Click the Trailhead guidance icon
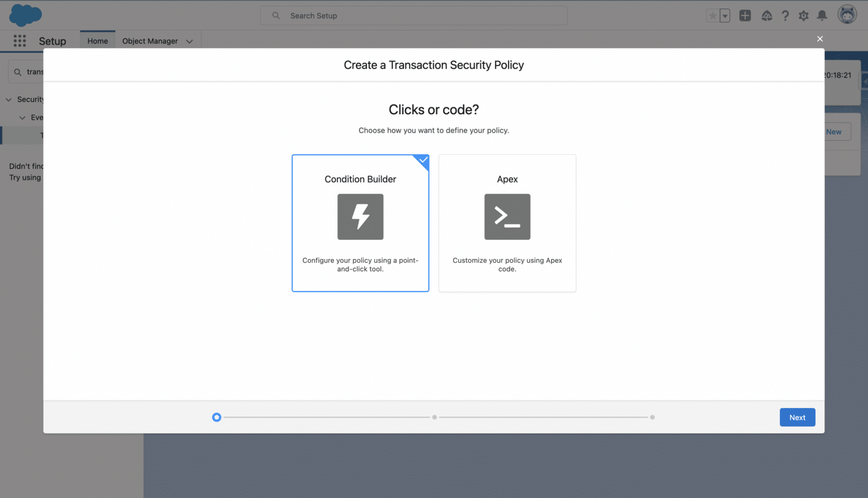This screenshot has width=868, height=498. 766,15
